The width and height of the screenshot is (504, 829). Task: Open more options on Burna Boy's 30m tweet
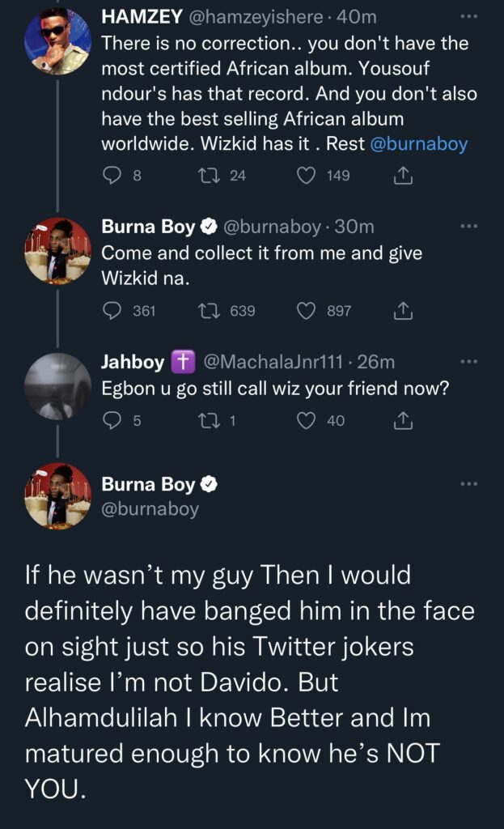pyautogui.click(x=469, y=227)
